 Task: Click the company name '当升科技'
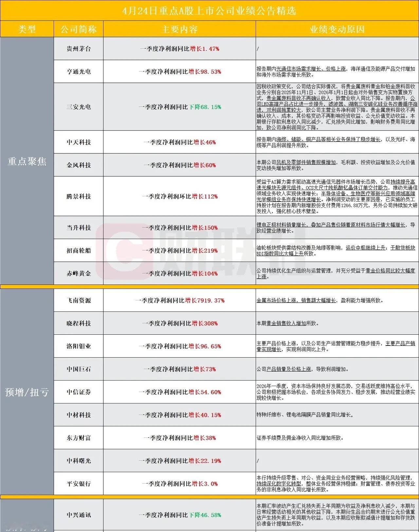tap(79, 228)
